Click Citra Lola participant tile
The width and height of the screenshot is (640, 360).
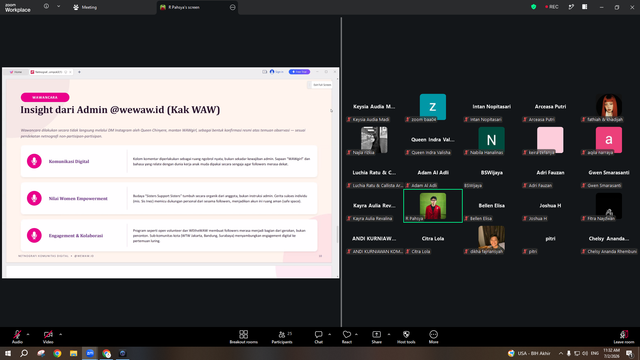[433, 239]
